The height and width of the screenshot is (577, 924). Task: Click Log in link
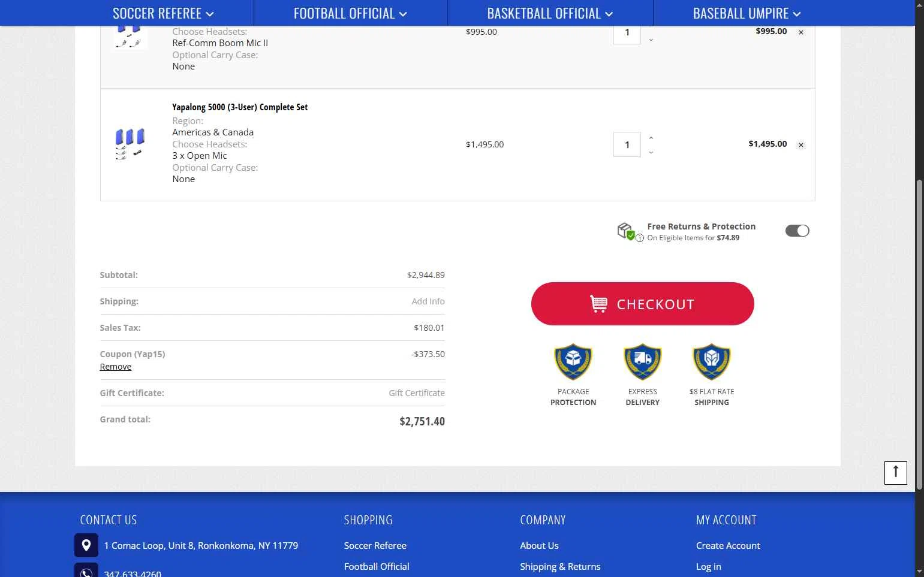point(709,566)
